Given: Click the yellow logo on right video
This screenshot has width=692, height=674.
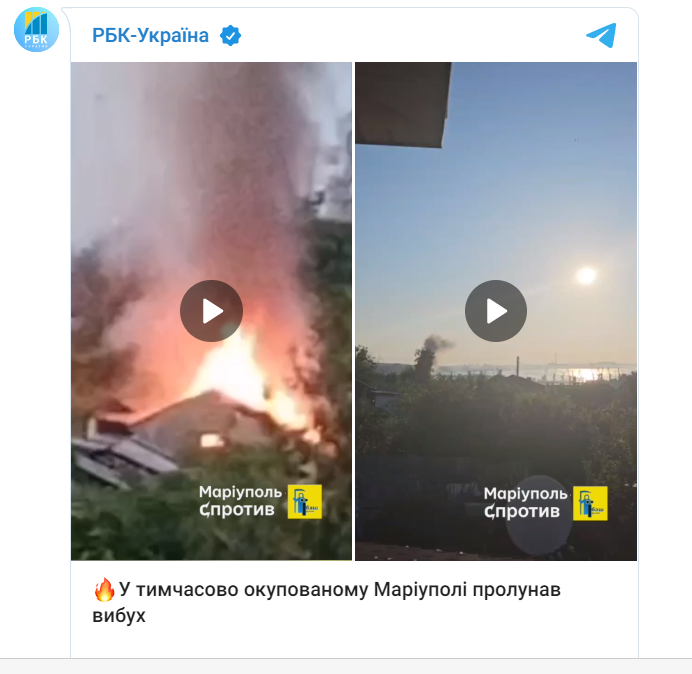Looking at the screenshot, I should 590,504.
